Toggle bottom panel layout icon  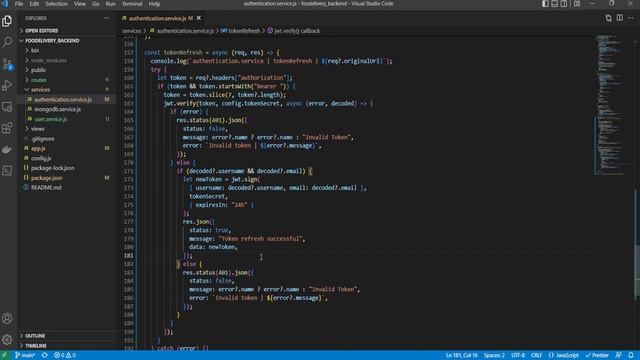point(555,4)
